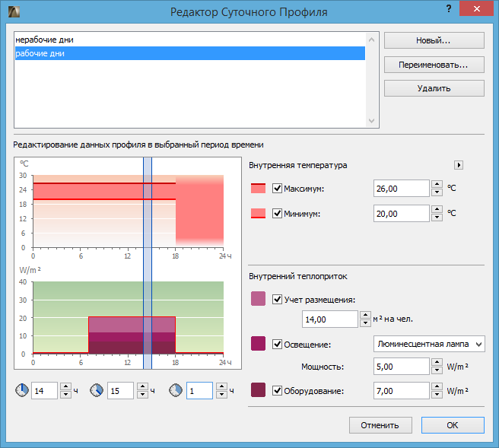This screenshot has width=499, height=448.
Task: Click the ArchiCAD app icon in title bar
Action: coord(14,11)
